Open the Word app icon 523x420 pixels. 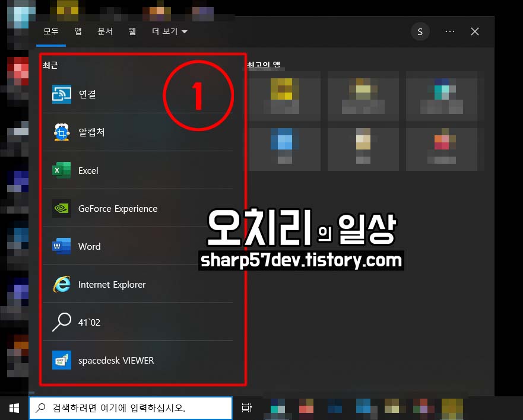tap(62, 246)
